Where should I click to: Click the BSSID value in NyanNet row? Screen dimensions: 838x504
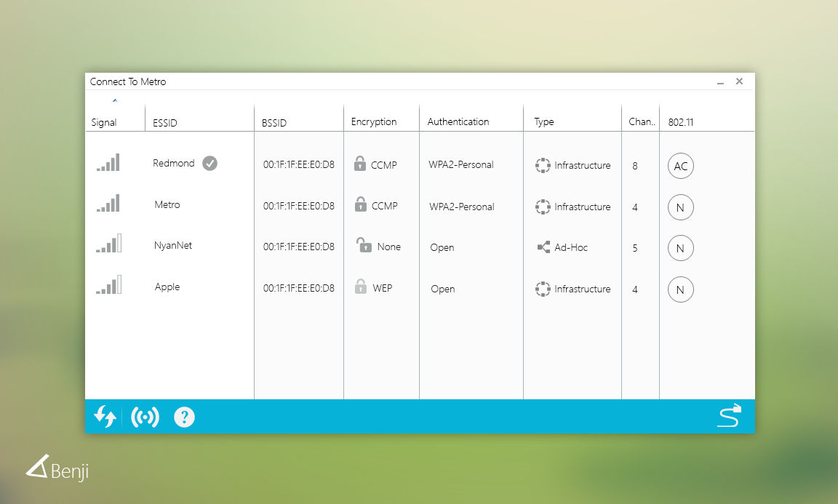299,247
